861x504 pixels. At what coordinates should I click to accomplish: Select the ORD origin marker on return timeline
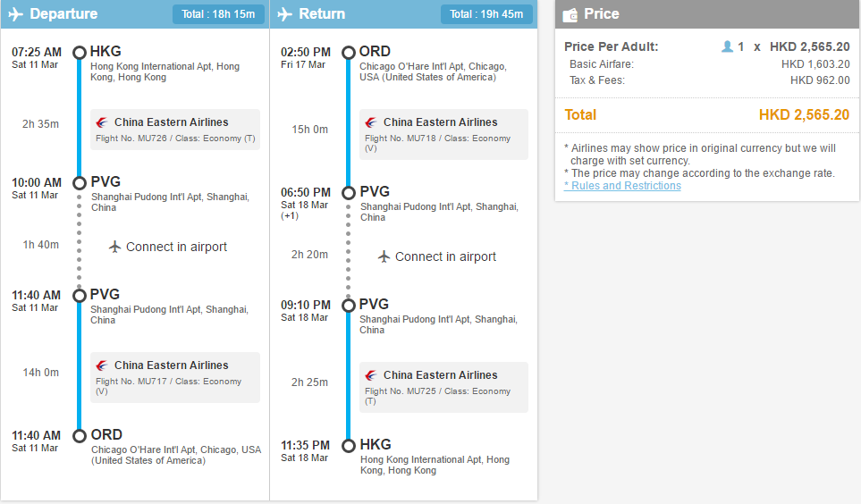[x=349, y=52]
